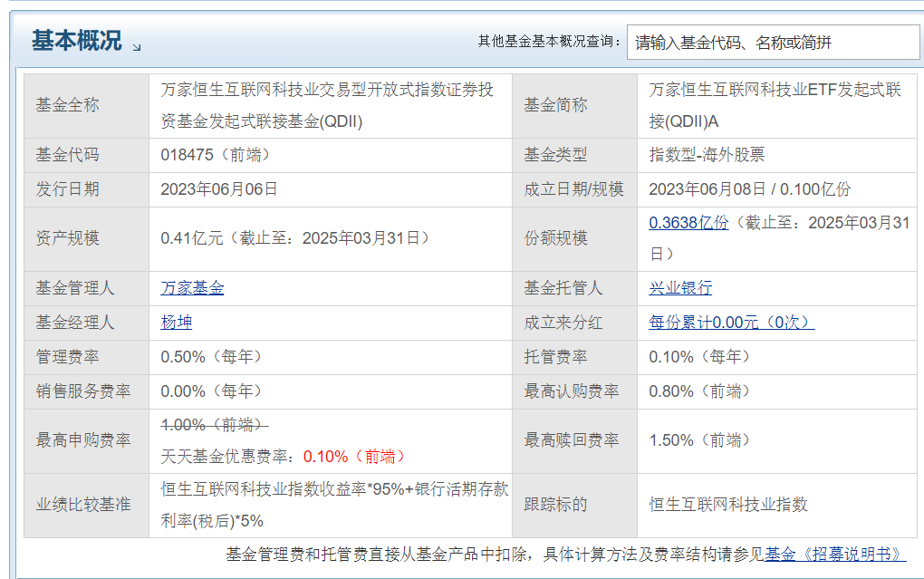Open the 基金《招募说明书》 prospectus link
924x579 pixels.
(835, 555)
